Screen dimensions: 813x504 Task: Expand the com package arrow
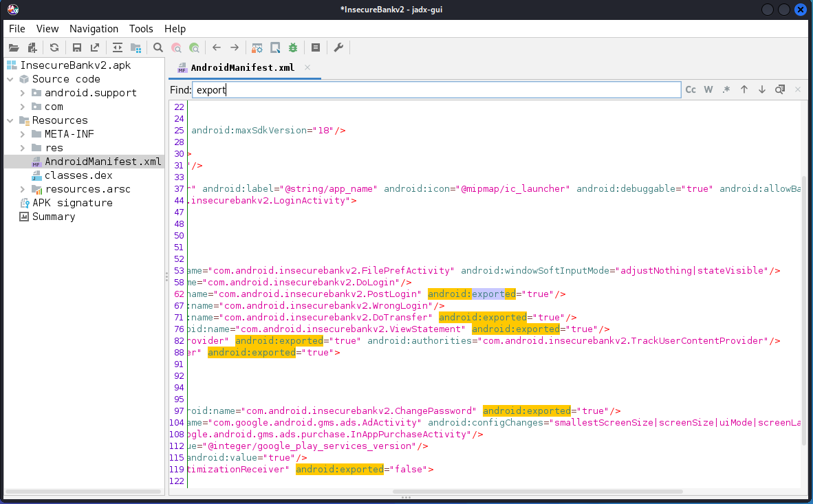(22, 107)
